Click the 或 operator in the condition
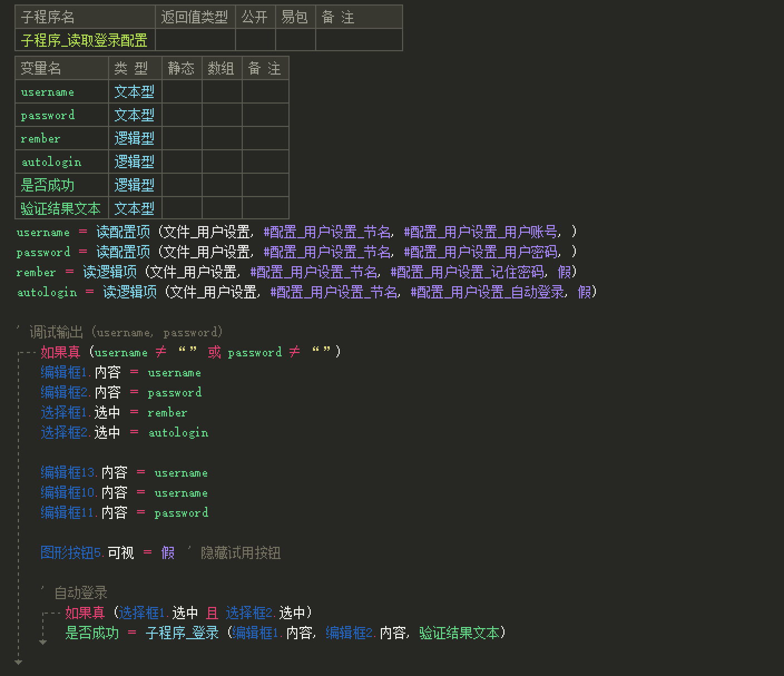784x676 pixels. pyautogui.click(x=214, y=352)
